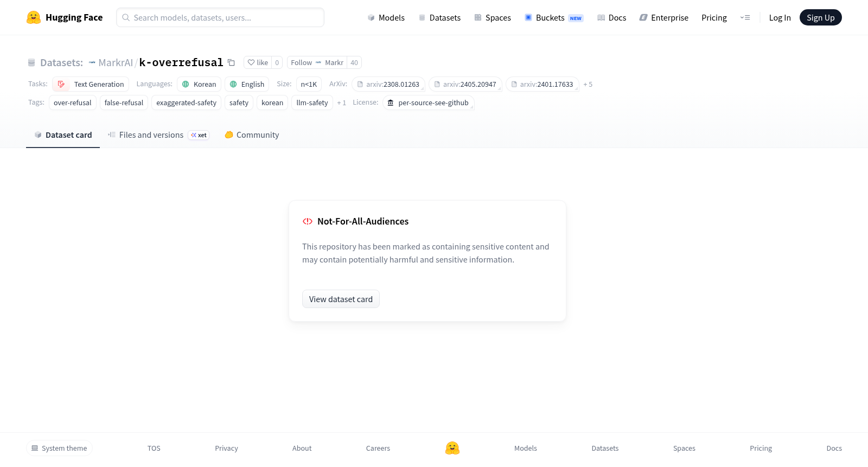Click the exaggerated-safety tag

click(186, 103)
